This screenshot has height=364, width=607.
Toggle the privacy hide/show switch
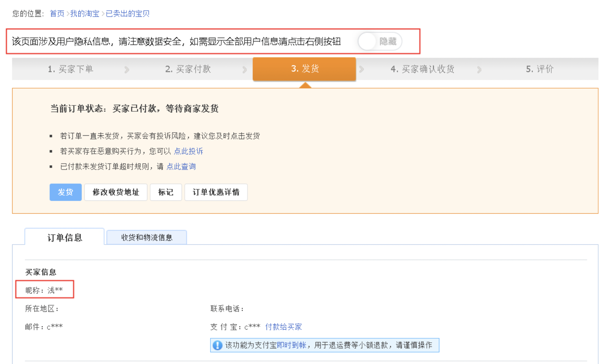click(x=379, y=41)
